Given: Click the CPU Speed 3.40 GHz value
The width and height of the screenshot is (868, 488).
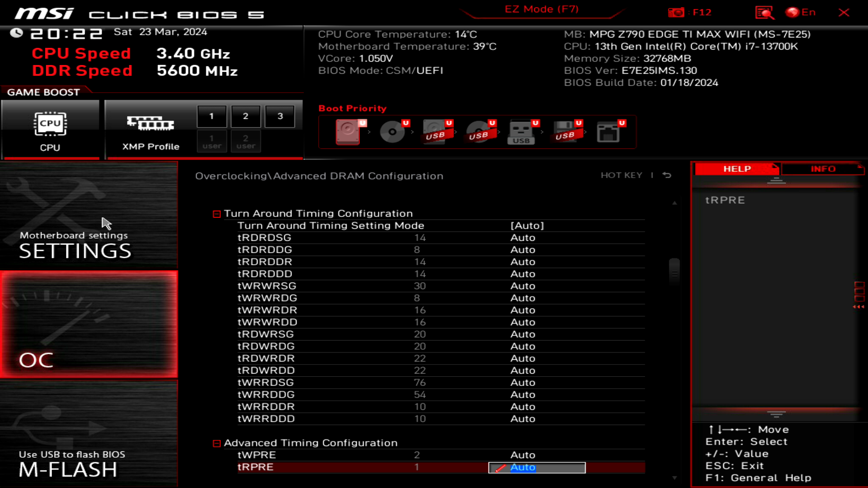Looking at the screenshot, I should (193, 54).
